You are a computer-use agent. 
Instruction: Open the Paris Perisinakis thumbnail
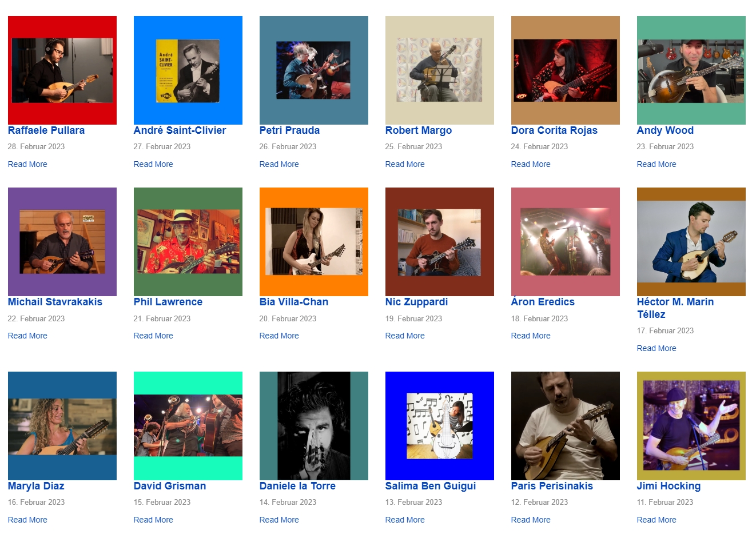(566, 426)
